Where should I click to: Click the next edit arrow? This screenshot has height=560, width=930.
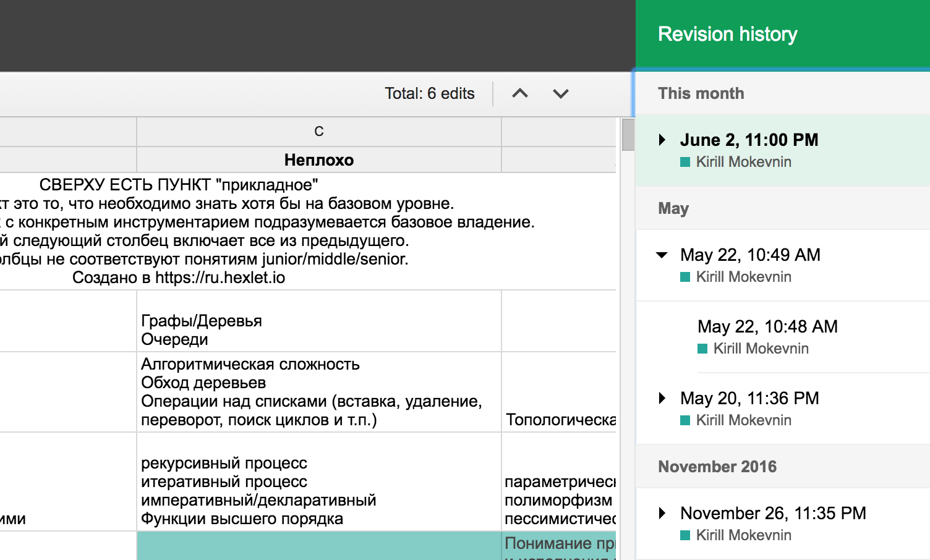click(560, 93)
